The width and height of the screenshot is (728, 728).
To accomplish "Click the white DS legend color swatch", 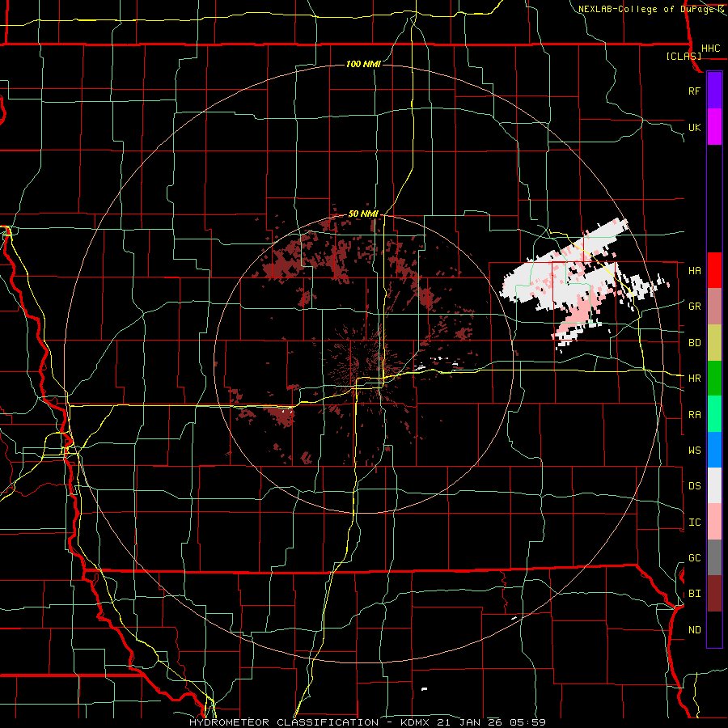I will coord(714,485).
